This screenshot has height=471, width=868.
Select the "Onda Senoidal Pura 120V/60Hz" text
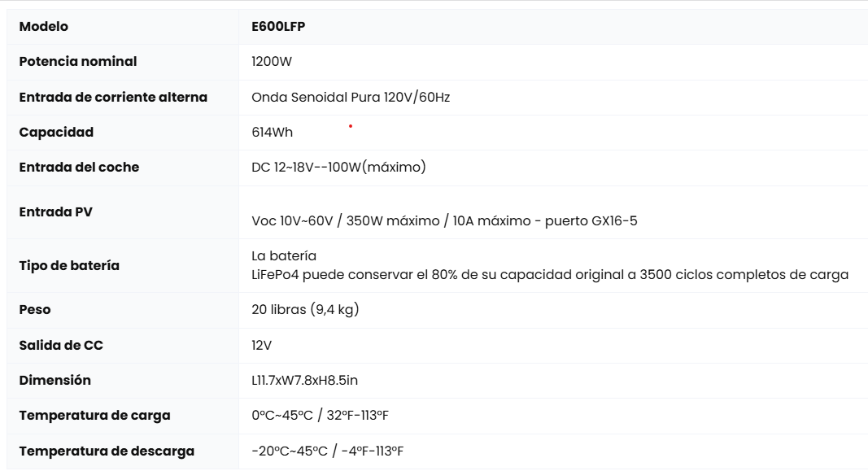(x=351, y=98)
